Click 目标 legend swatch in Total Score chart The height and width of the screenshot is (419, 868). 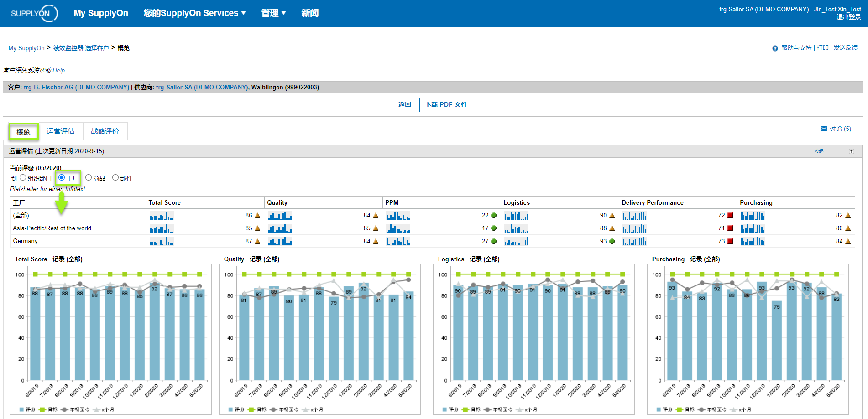[x=42, y=409]
